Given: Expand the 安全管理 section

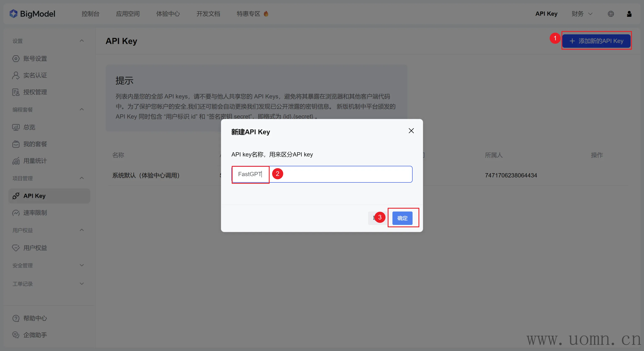Looking at the screenshot, I should (82, 265).
